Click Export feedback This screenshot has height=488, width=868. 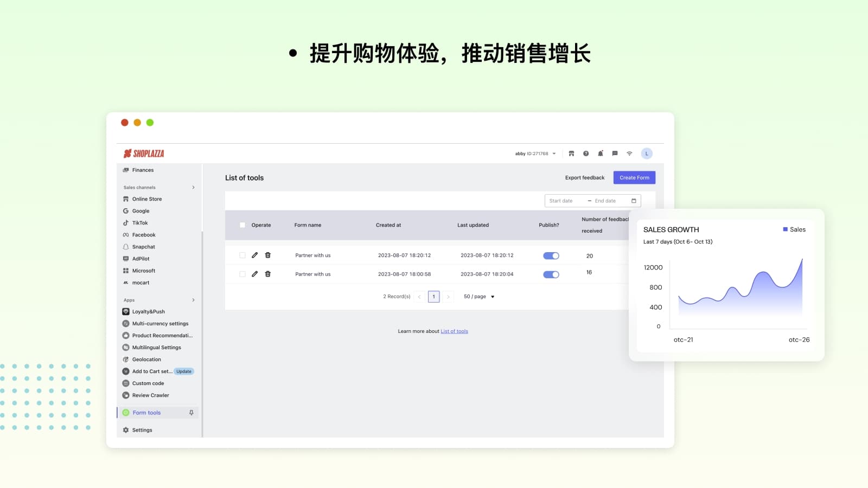pyautogui.click(x=585, y=178)
